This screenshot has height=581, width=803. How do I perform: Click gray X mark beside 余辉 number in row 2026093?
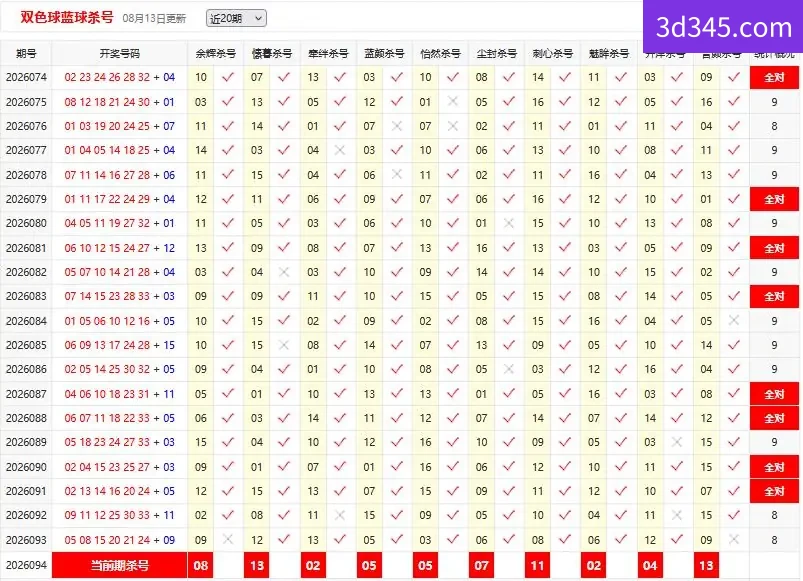point(228,539)
